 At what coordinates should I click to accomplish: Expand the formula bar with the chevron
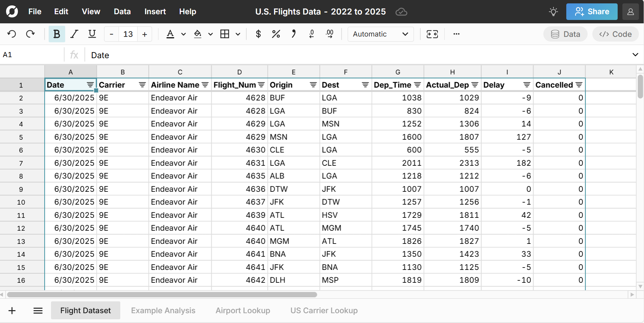point(636,54)
